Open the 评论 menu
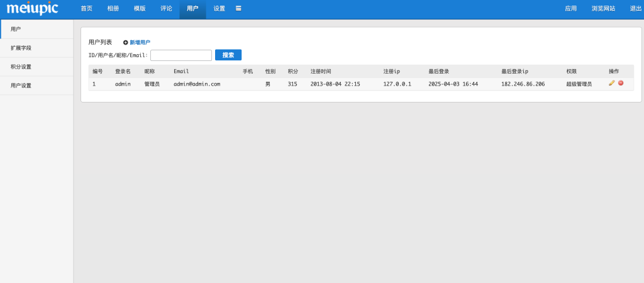This screenshot has width=644, height=283. point(166,8)
